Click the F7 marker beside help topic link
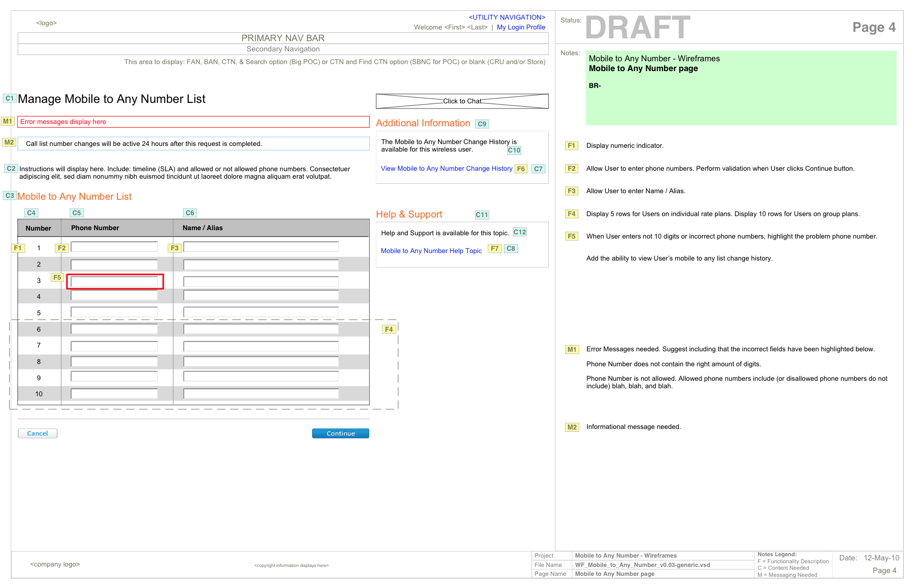The width and height of the screenshot is (912, 588). pyautogui.click(x=495, y=249)
